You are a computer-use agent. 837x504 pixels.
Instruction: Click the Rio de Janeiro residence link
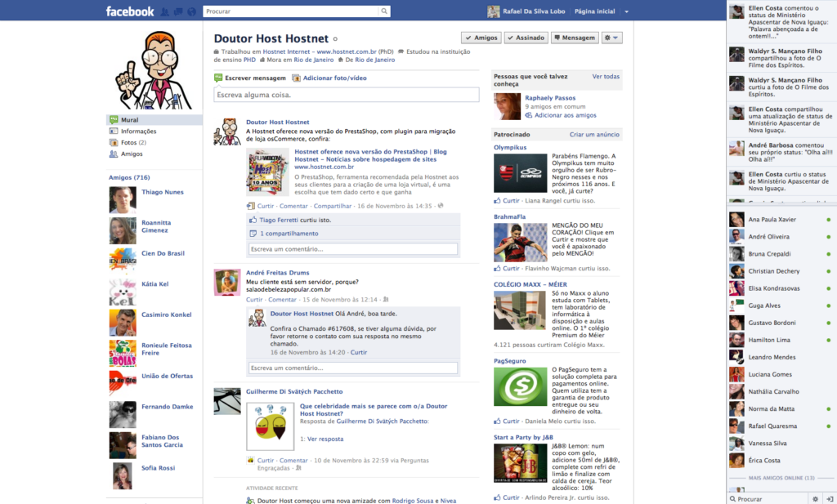point(313,60)
